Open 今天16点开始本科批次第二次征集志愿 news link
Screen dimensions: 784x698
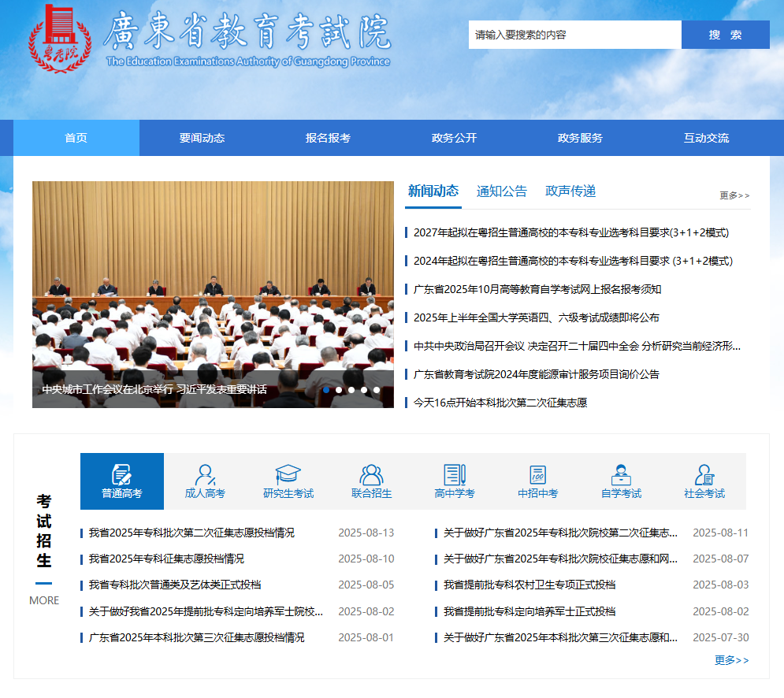click(500, 403)
